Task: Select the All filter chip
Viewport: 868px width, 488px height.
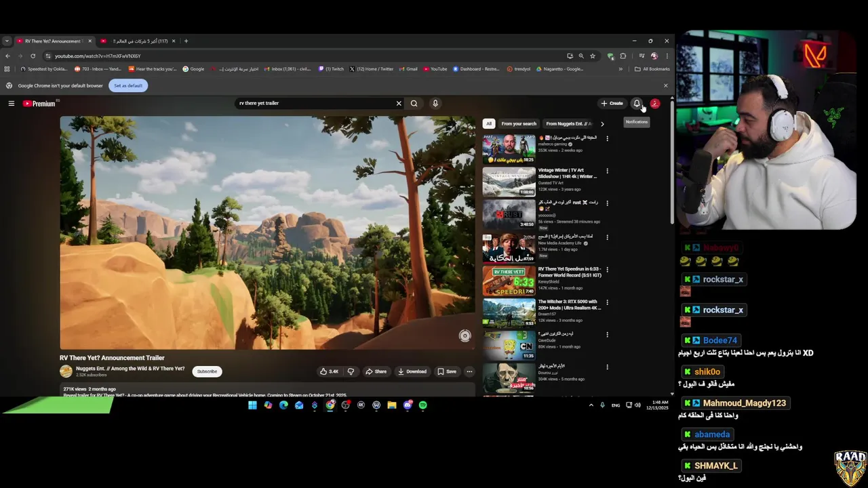Action: coord(488,123)
